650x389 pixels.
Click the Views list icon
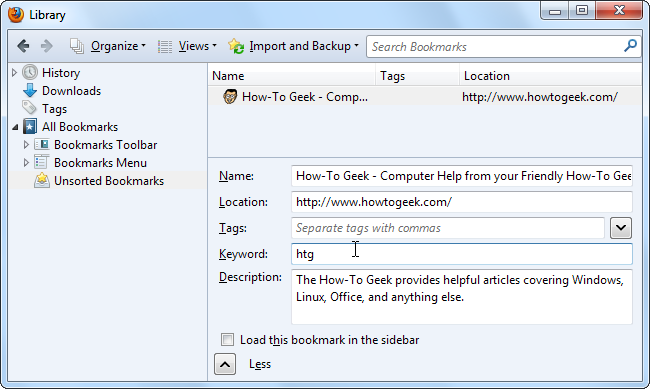point(165,46)
